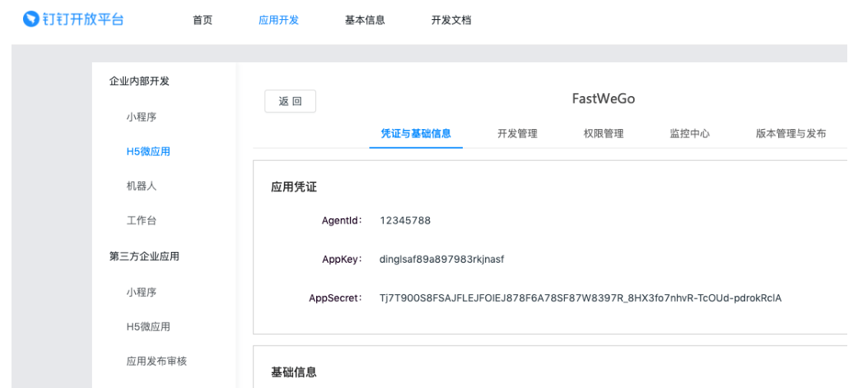Click the 基础信息 section heading
Screen dimensions: 868x388
293,371
